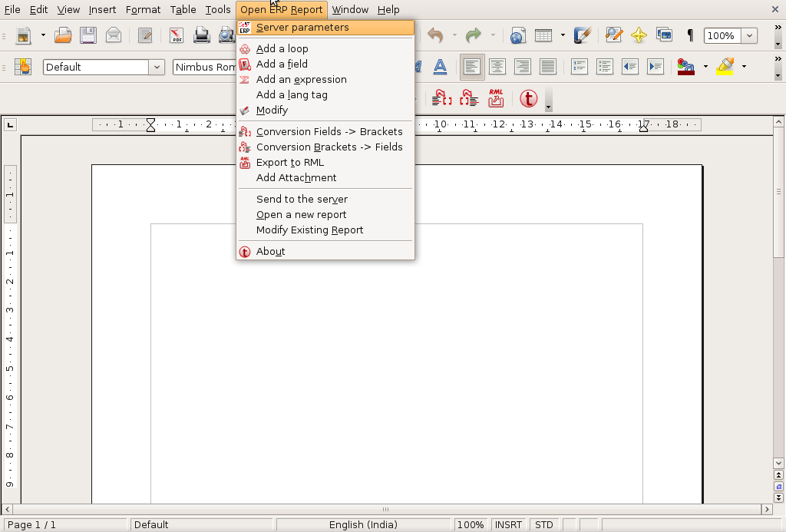This screenshot has height=532, width=786.
Task: Click the 100% zoom input field
Action: [722, 35]
